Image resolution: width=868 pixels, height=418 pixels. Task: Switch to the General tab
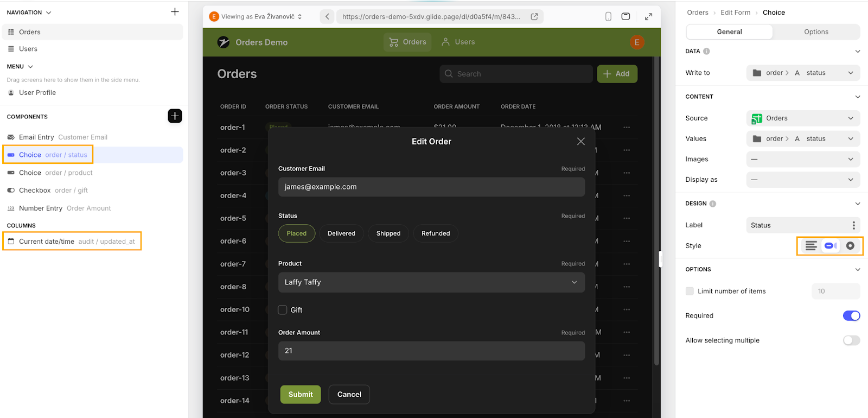pyautogui.click(x=729, y=32)
